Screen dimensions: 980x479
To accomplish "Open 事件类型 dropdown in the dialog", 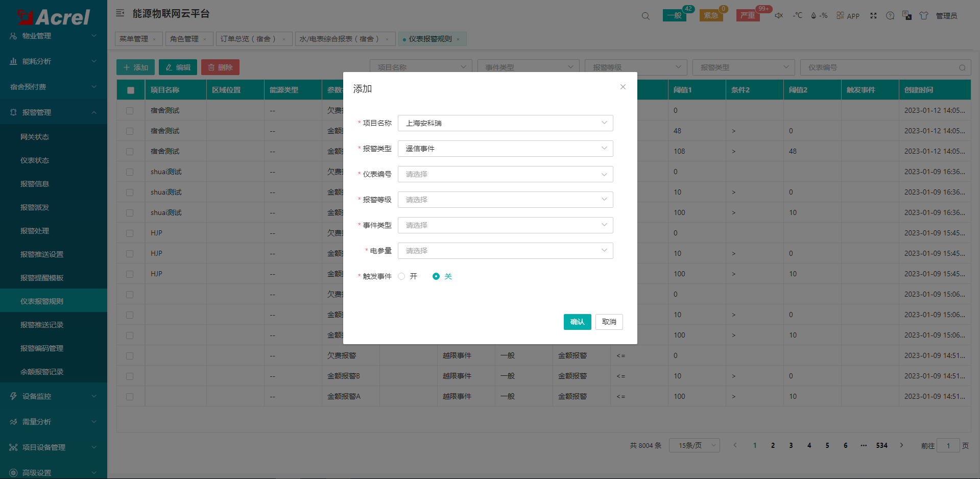I will (x=505, y=225).
